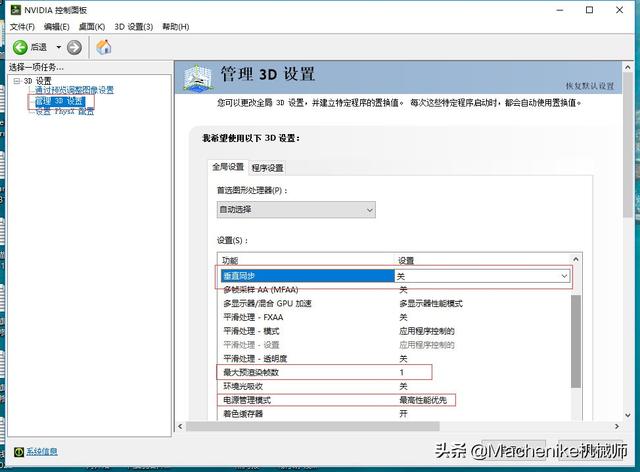Viewport: 640px width, 472px height.
Task: Maximize the NVIDIA control panel window
Action: tap(589, 10)
